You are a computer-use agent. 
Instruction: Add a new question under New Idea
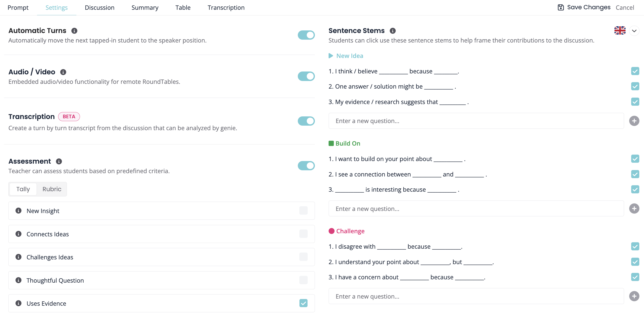(x=634, y=121)
